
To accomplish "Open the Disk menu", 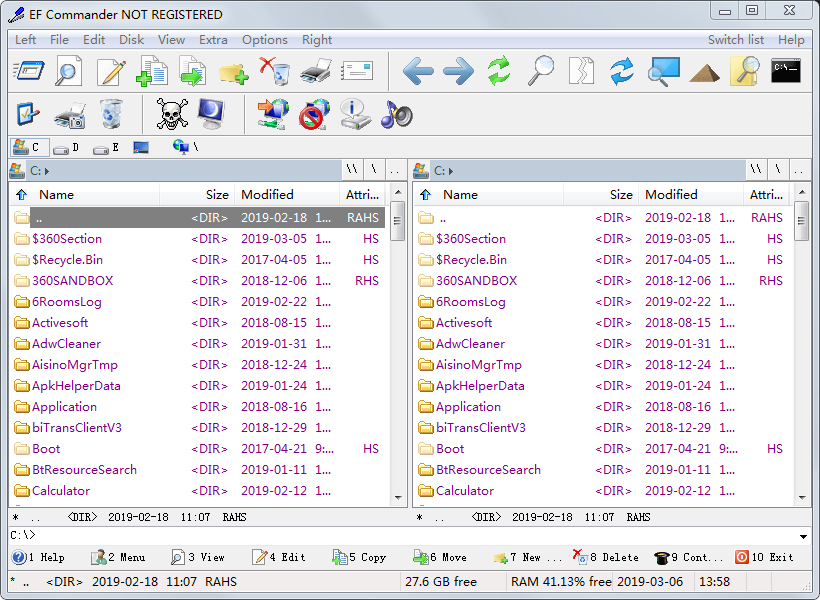I will tap(131, 40).
